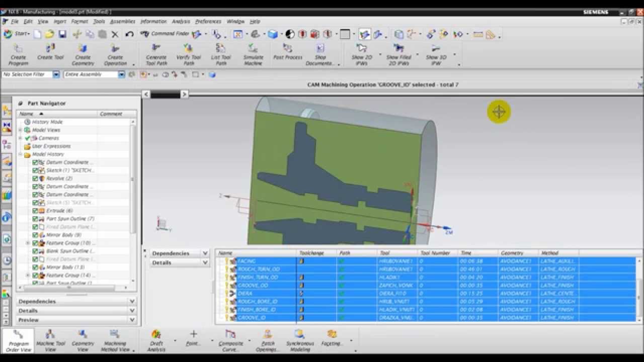Click the Patch Openings icon

[x=268, y=340]
